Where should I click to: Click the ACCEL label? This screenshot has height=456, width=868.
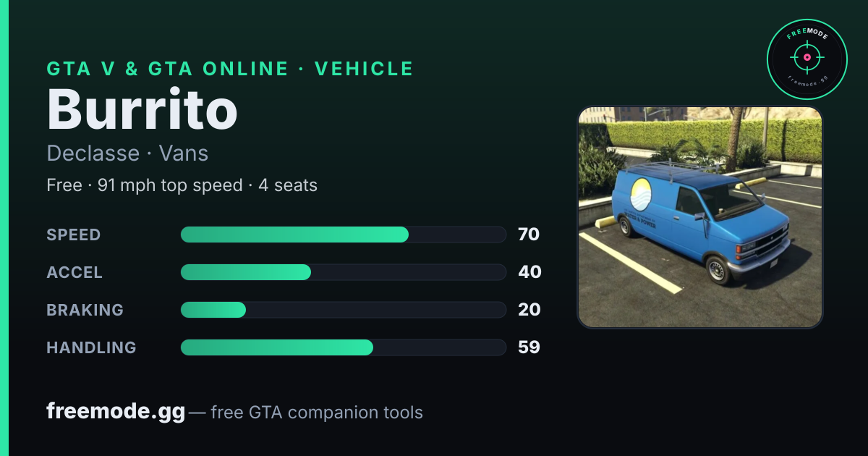pos(75,273)
